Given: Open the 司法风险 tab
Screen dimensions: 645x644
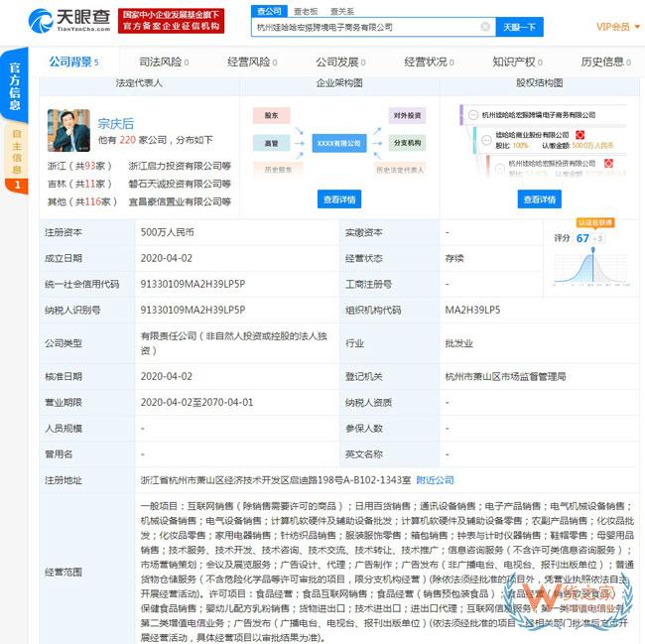Looking at the screenshot, I should tap(164, 63).
